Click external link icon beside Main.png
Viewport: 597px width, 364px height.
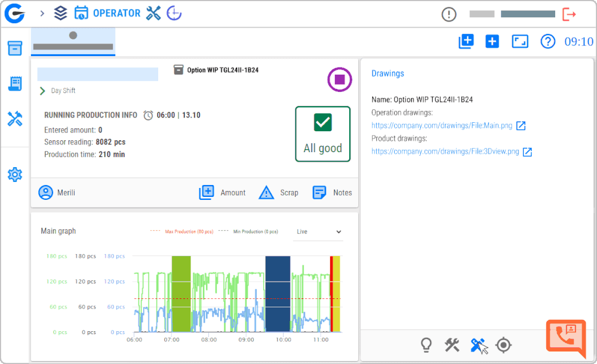(521, 126)
